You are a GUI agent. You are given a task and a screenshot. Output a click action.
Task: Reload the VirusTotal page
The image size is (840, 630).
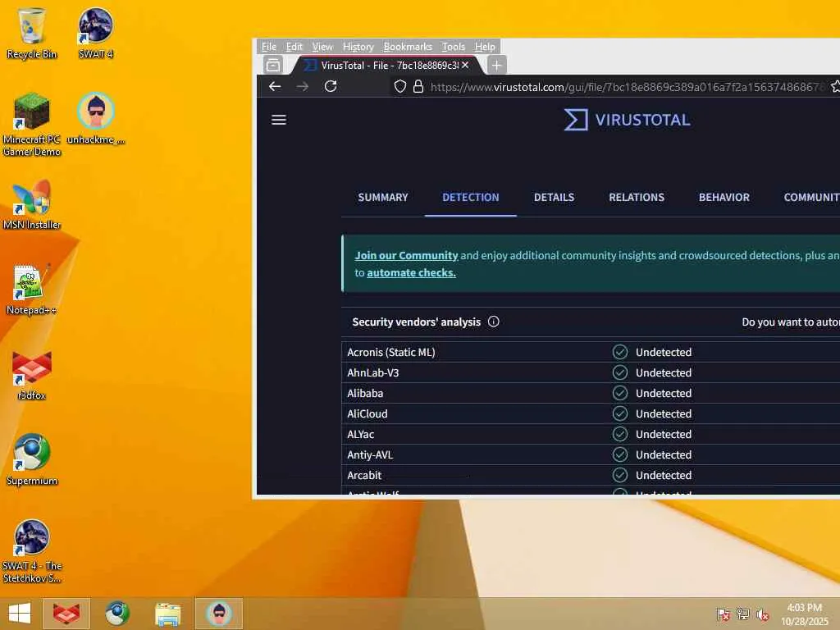[x=331, y=86]
